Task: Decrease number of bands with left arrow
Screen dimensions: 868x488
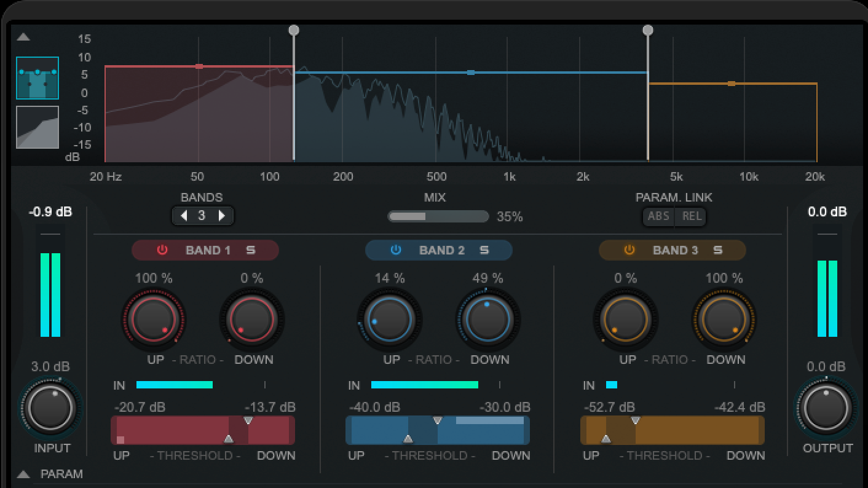Action: [x=183, y=216]
